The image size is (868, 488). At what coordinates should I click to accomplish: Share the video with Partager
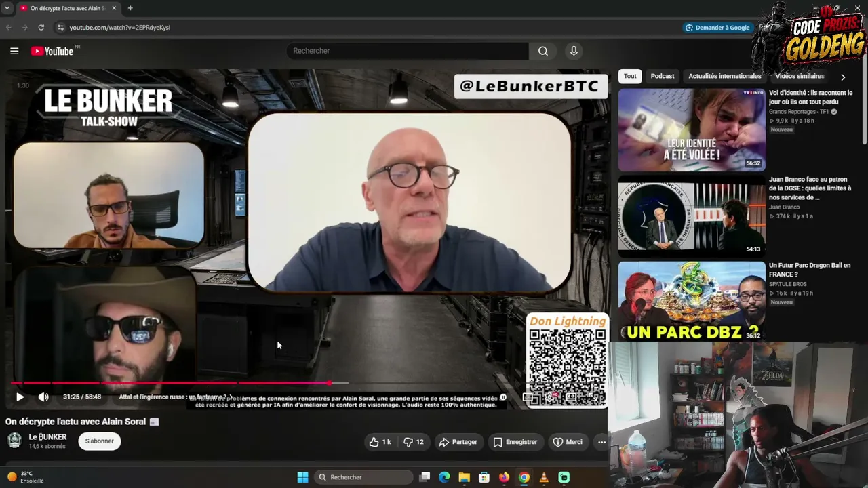(458, 442)
